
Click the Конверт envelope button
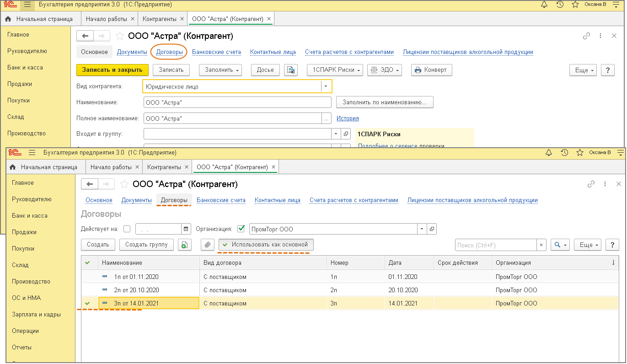coord(432,70)
